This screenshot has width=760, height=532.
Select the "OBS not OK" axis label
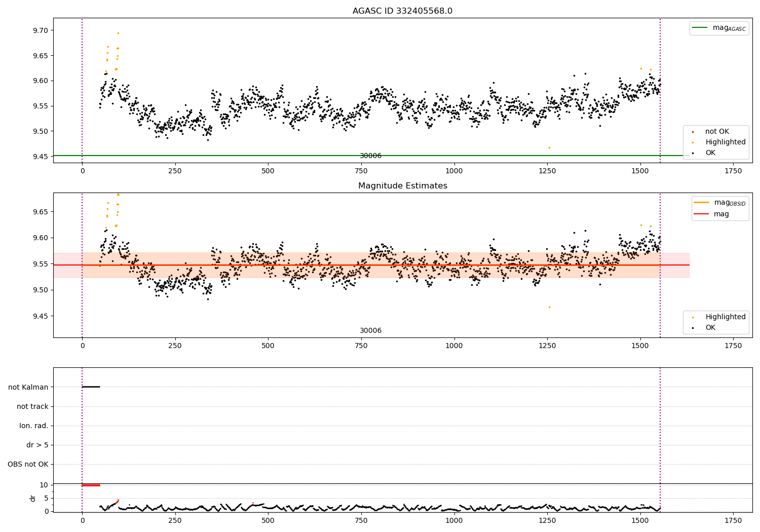28,465
